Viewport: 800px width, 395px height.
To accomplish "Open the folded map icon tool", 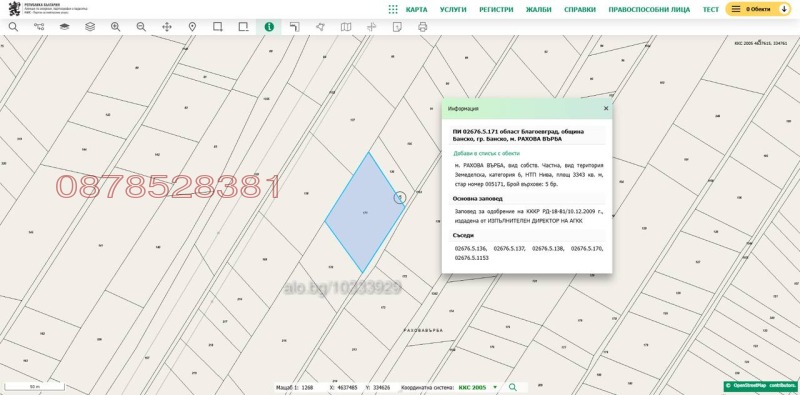I will [346, 27].
